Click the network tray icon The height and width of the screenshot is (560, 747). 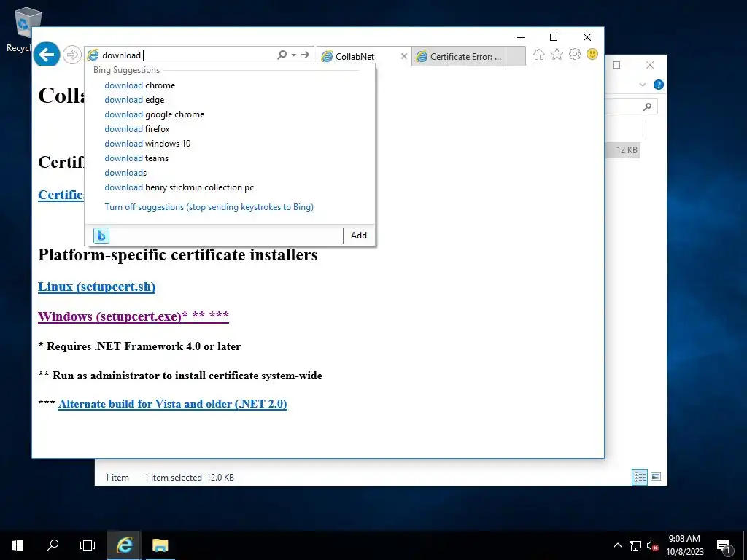(x=635, y=545)
